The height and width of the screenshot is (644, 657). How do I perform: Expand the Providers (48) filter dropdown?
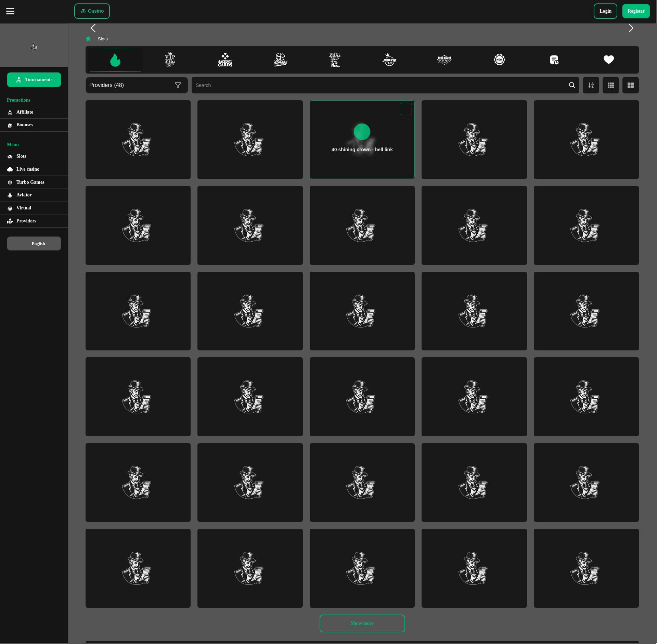[137, 85]
